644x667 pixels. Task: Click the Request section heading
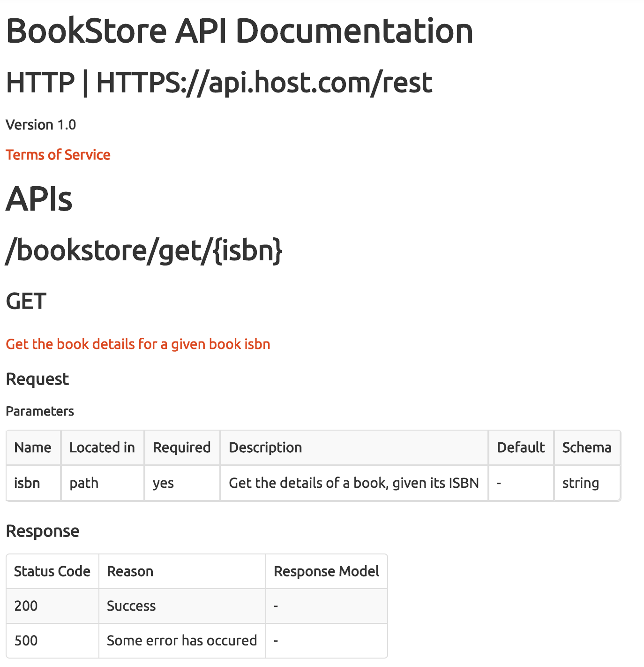(x=37, y=379)
